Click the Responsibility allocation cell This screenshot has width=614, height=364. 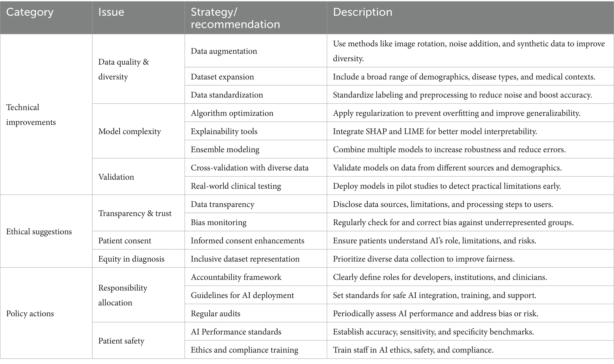pos(123,295)
